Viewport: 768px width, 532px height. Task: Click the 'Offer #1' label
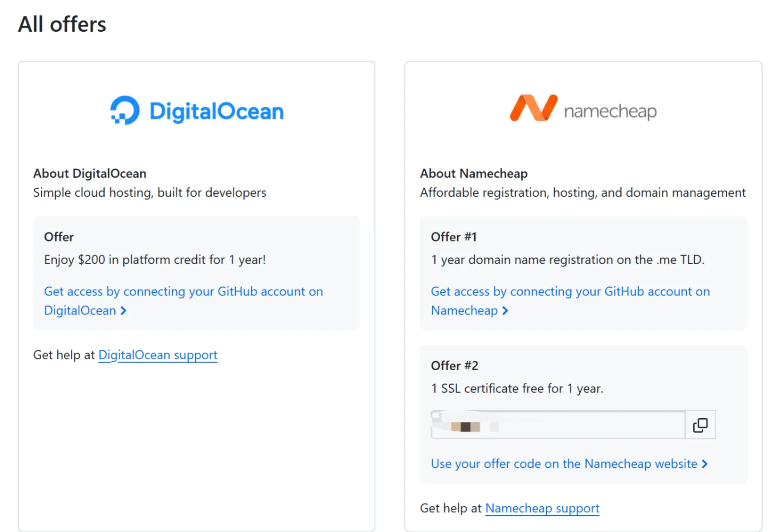pos(453,237)
